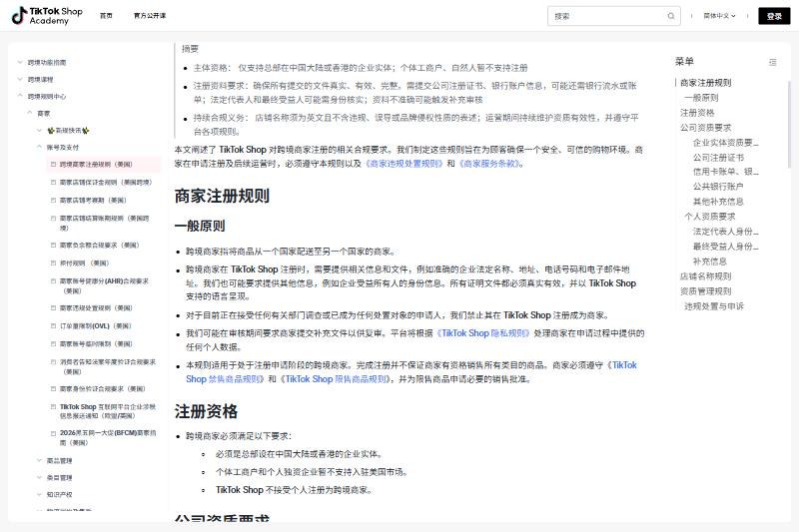Collapse the 跨境规则中心 section
Screen dimensions: 799x532
20,96
